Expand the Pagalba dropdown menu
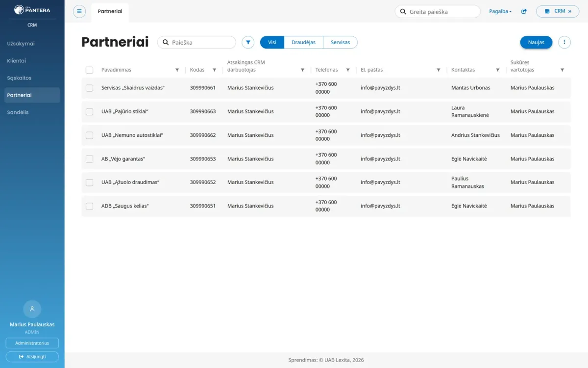588x368 pixels. (500, 11)
